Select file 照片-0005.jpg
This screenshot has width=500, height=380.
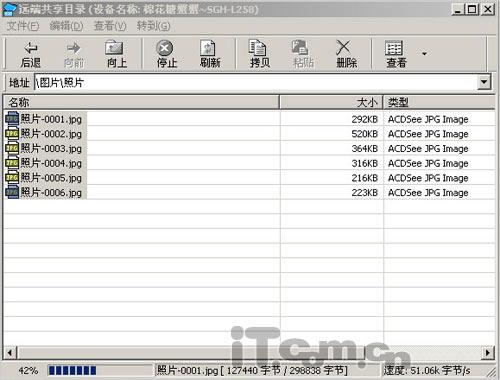(x=51, y=178)
